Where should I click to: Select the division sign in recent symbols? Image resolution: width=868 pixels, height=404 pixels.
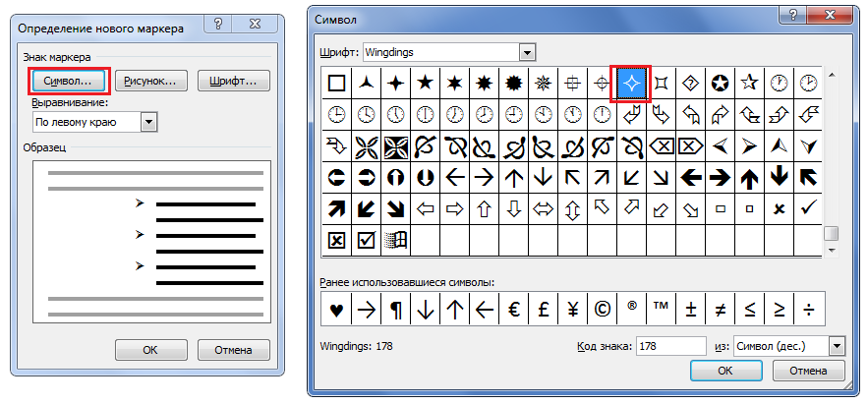pyautogui.click(x=809, y=311)
